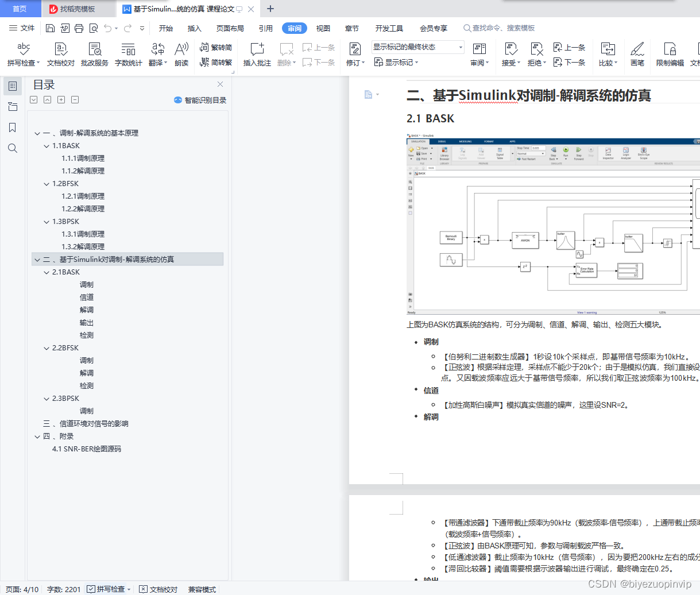Screen dimensions: 700x595
Task: Open the quick access toolbar customize arrow
Action: (x=142, y=28)
